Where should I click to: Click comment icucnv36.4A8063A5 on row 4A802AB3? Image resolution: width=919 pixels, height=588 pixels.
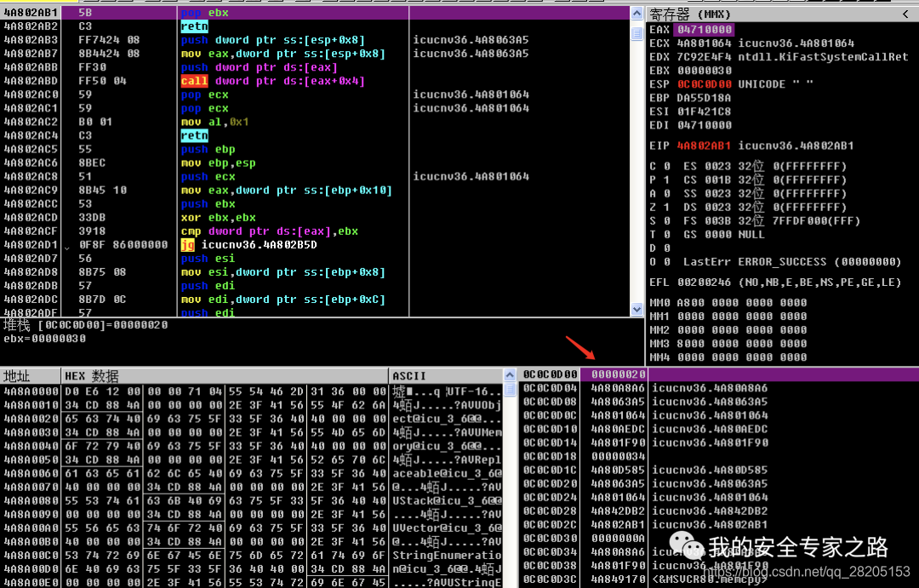click(471, 40)
